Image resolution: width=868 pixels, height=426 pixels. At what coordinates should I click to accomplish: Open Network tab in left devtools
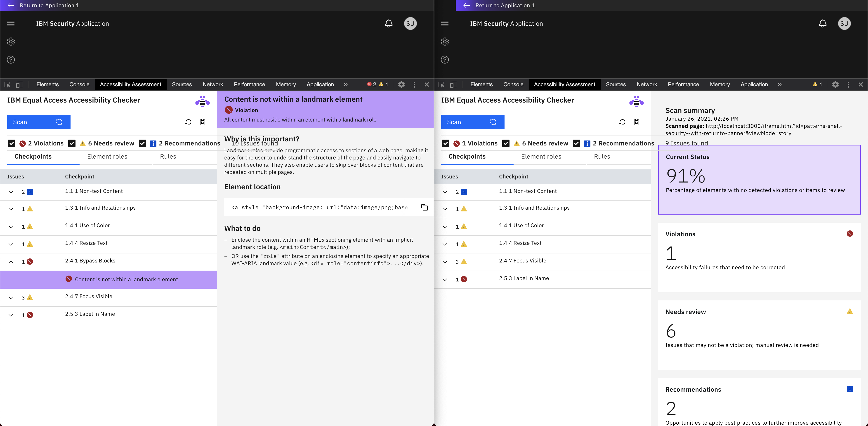click(x=213, y=84)
